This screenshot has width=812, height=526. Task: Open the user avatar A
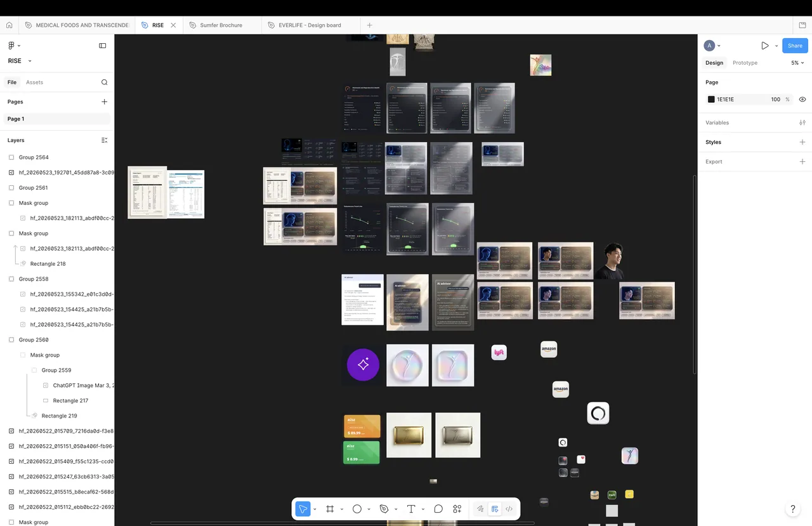click(709, 46)
